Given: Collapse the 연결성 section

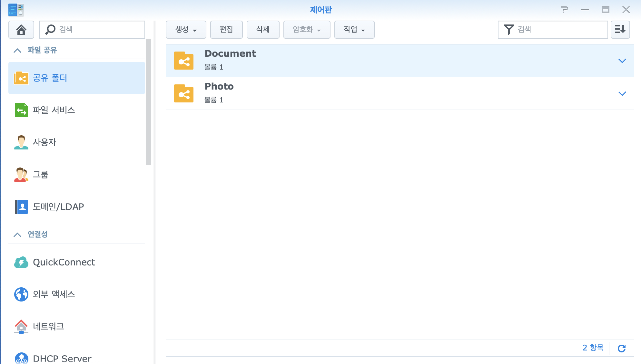Looking at the screenshot, I should [x=17, y=235].
